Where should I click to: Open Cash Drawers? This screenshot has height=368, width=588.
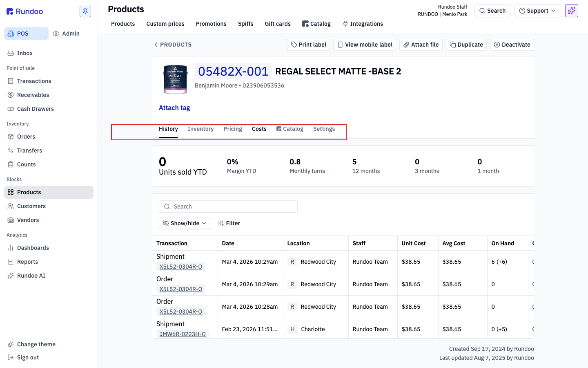49,109
